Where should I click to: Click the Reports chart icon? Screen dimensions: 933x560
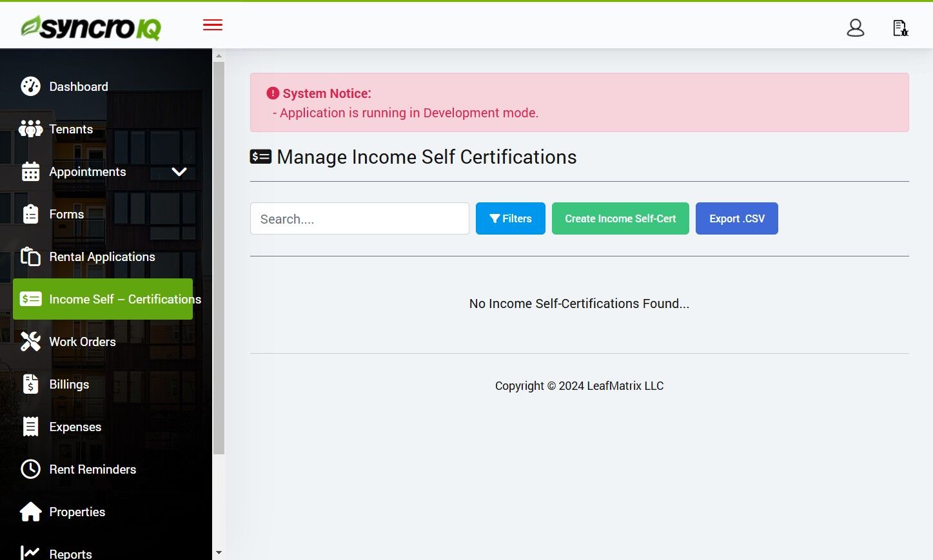30,553
